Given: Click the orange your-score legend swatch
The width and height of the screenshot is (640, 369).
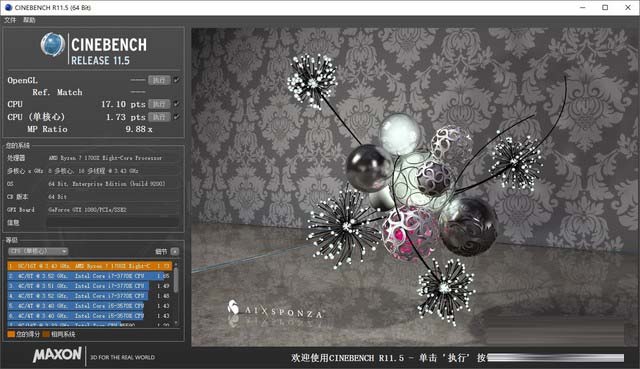Looking at the screenshot, I should (11, 334).
